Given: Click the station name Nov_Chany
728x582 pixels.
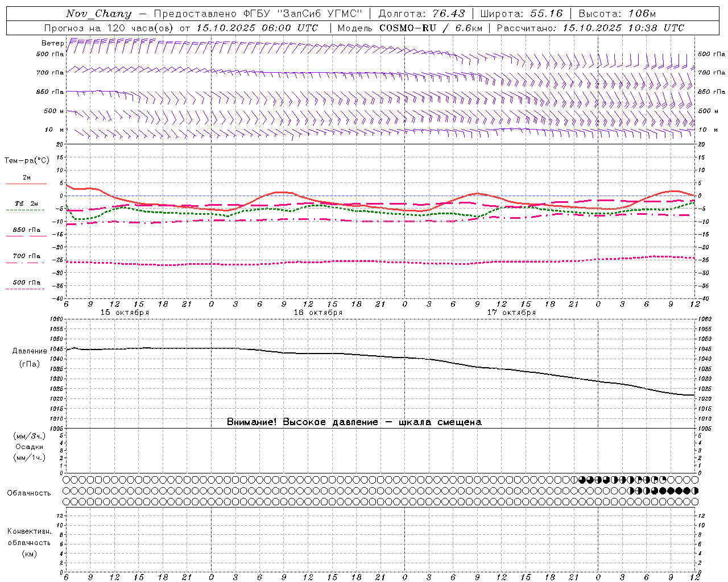Looking at the screenshot, I should [98, 14].
